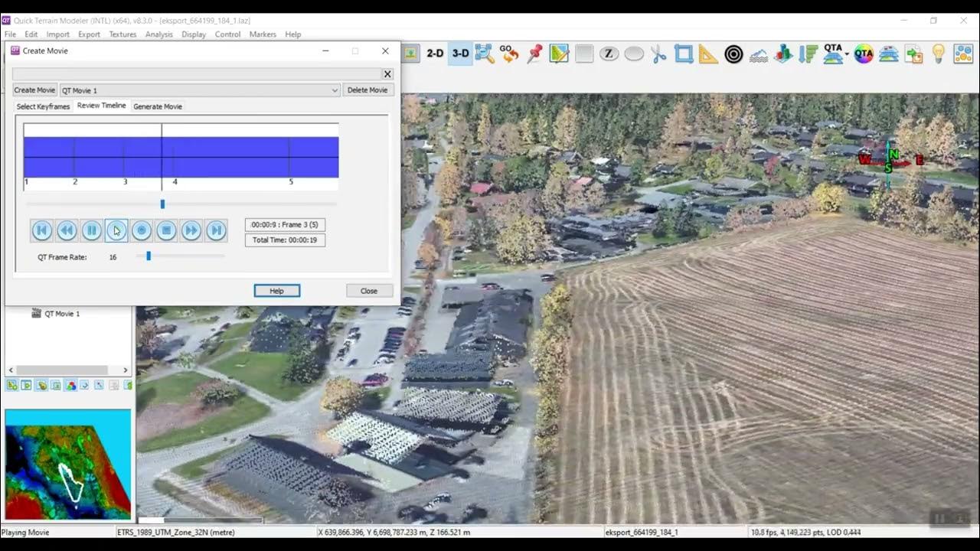Click the blue dots settings icon
The height and width of the screenshot is (551, 980).
[x=963, y=54]
